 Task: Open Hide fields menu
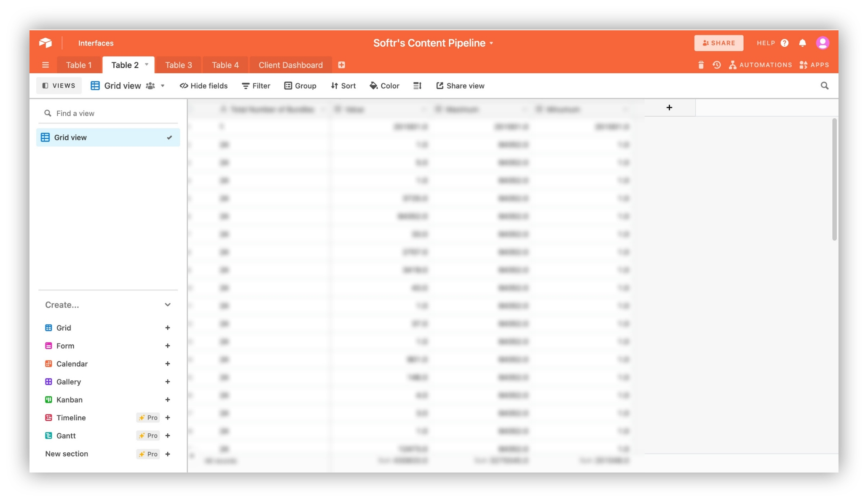tap(204, 86)
